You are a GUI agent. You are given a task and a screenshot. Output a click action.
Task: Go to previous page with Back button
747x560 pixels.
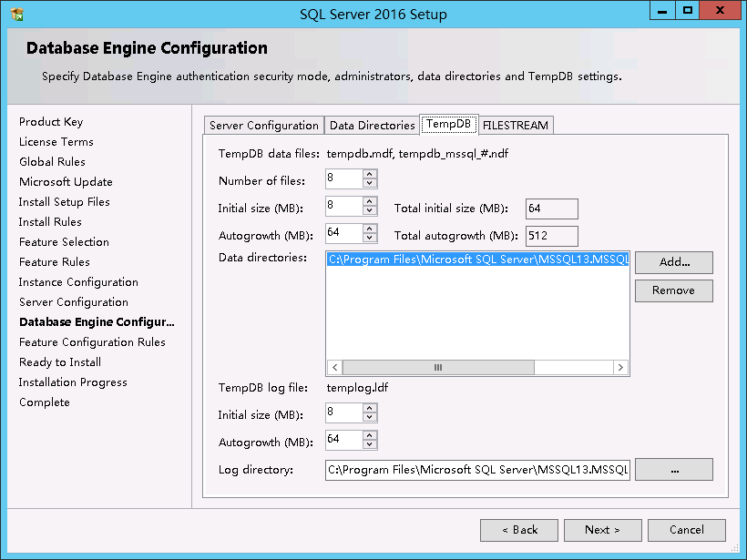pos(519,530)
